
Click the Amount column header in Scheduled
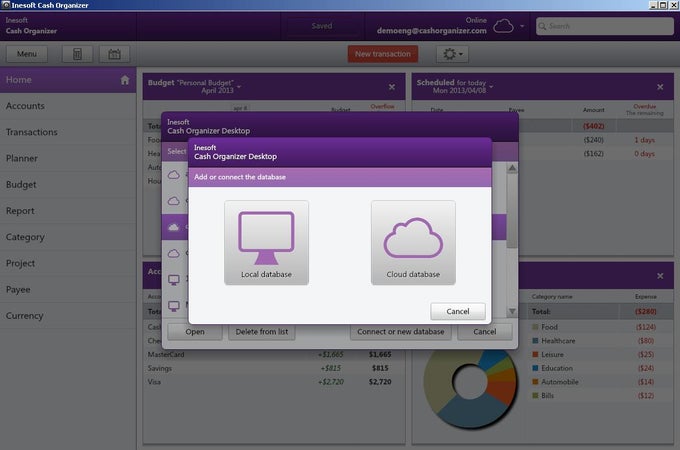593,110
